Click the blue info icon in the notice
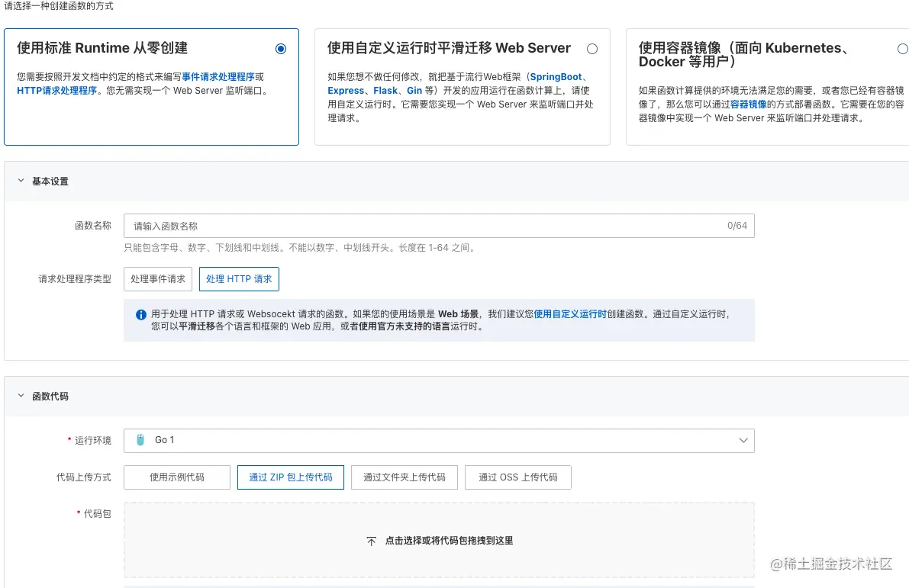This screenshot has width=909, height=588. tap(141, 314)
